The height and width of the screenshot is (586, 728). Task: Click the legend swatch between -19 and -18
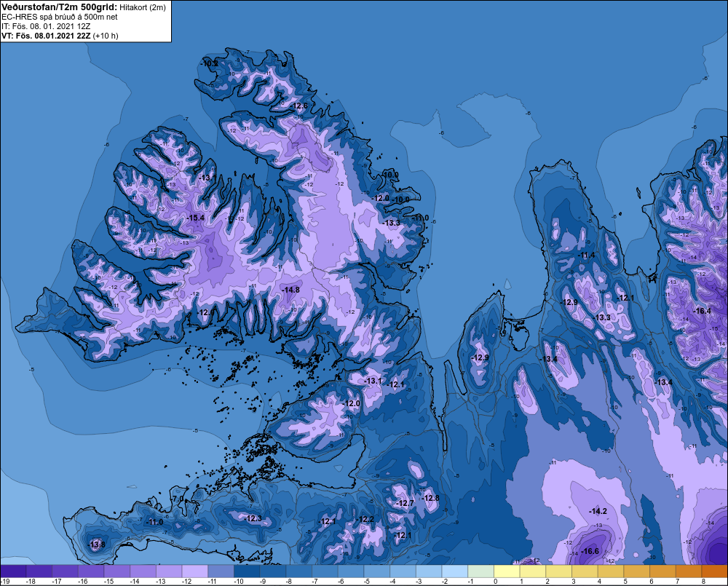point(13,571)
